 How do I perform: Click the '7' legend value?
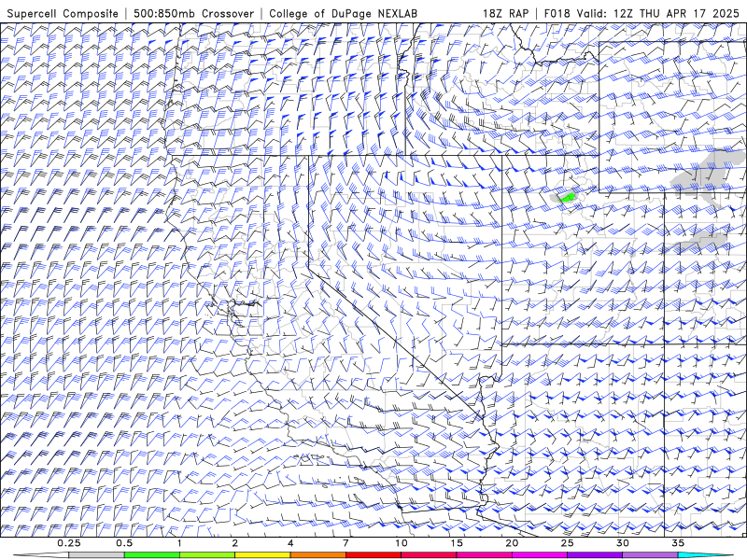[345, 543]
